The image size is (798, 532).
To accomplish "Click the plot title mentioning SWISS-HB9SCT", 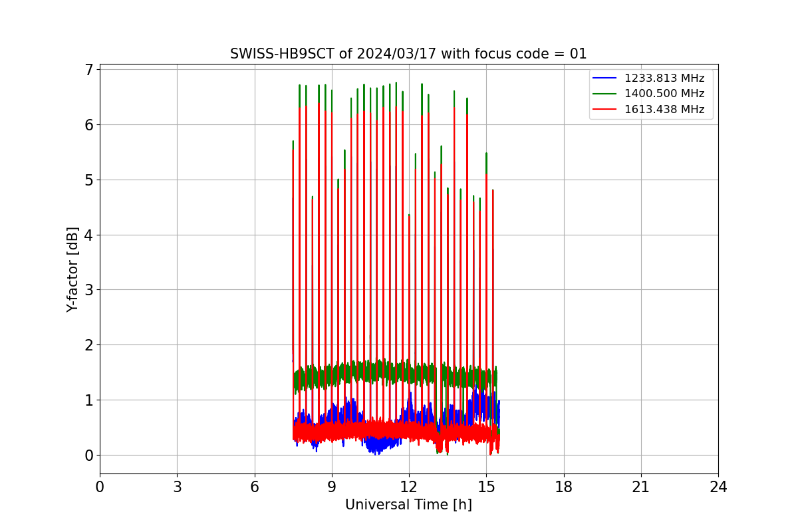I will pyautogui.click(x=408, y=54).
